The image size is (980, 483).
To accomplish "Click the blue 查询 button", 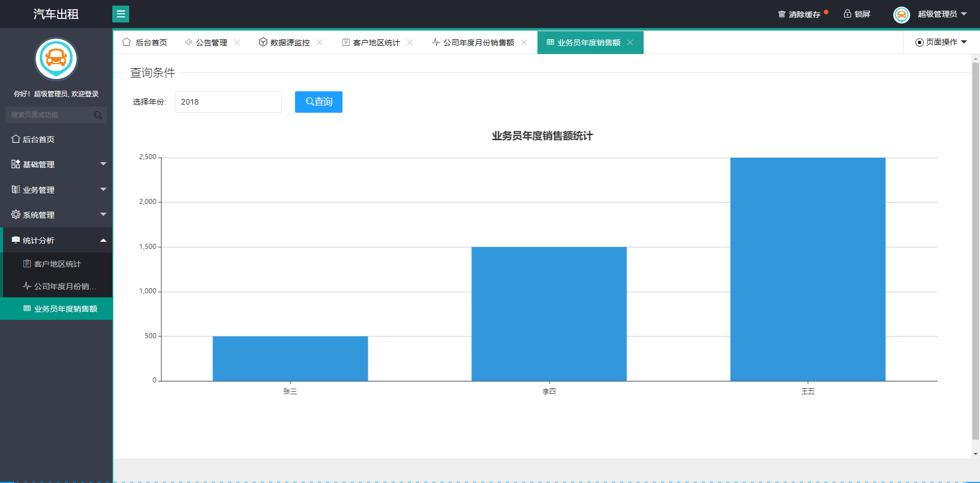I will pyautogui.click(x=318, y=102).
